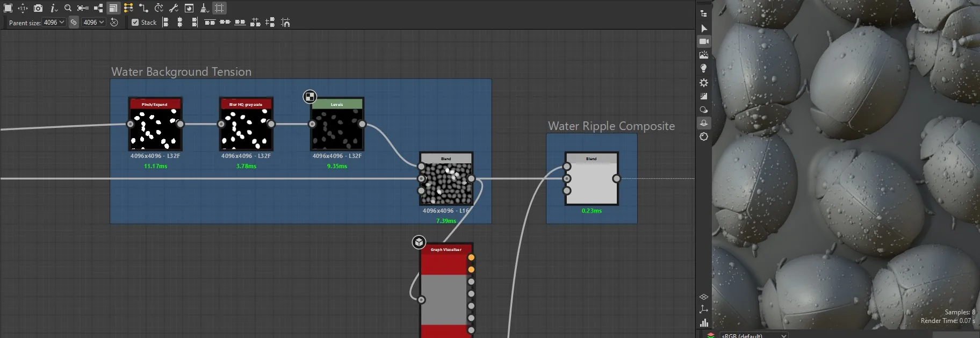Toggle the highlighted grid snapping button
Screen dimensions: 980x338
pos(219,8)
